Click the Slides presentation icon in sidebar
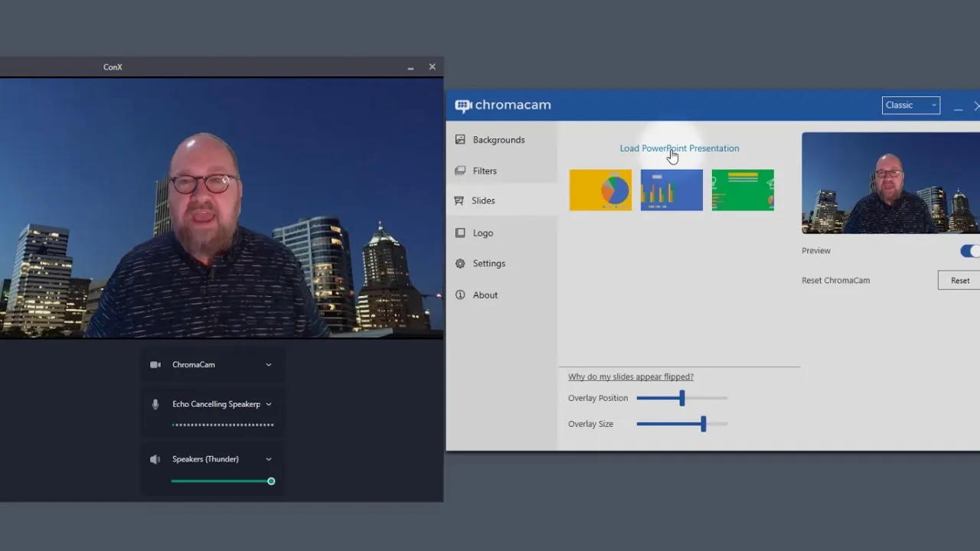This screenshot has height=551, width=980. pos(459,201)
